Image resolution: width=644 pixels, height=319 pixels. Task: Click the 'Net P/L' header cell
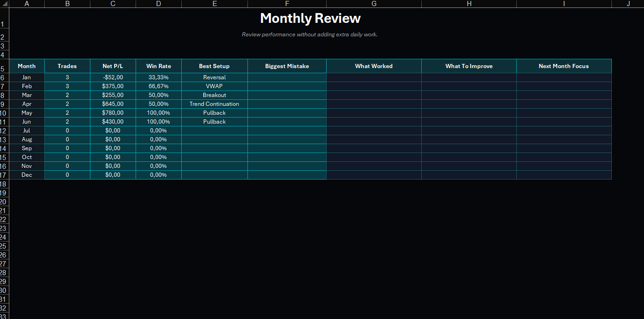point(113,66)
